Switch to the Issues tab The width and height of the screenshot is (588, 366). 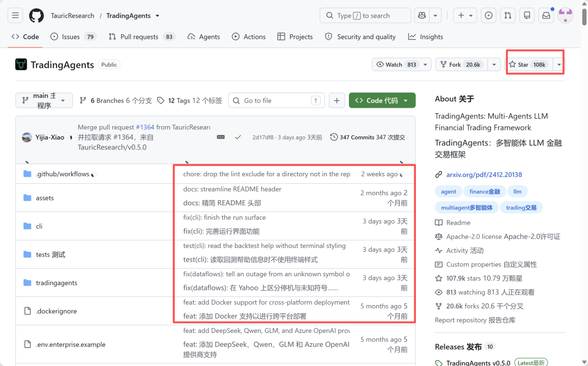coord(73,37)
